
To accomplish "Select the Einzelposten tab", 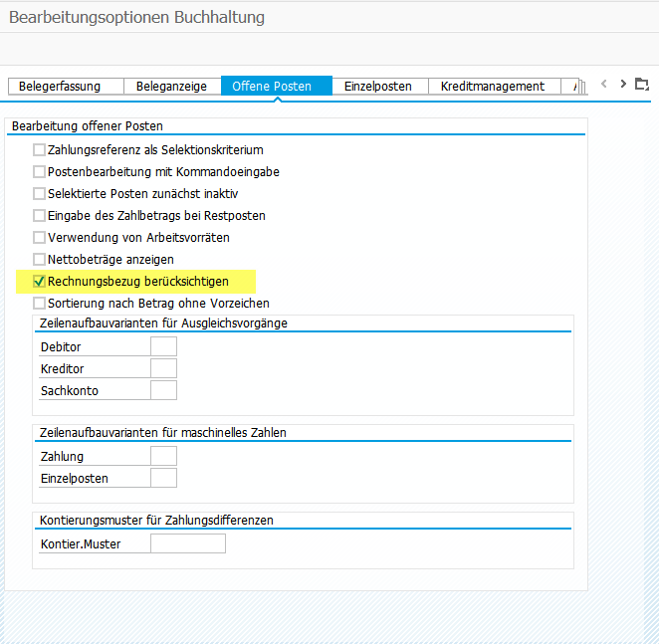I will (x=377, y=87).
